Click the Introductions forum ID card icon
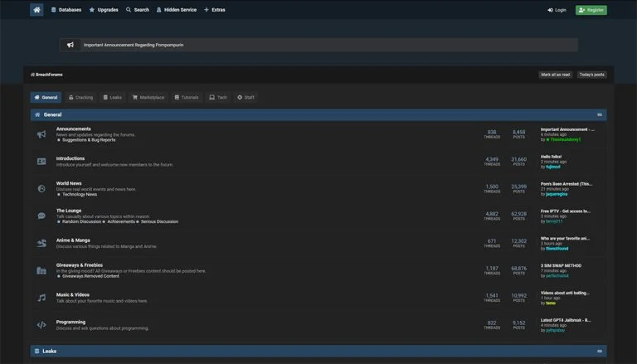 pos(41,162)
